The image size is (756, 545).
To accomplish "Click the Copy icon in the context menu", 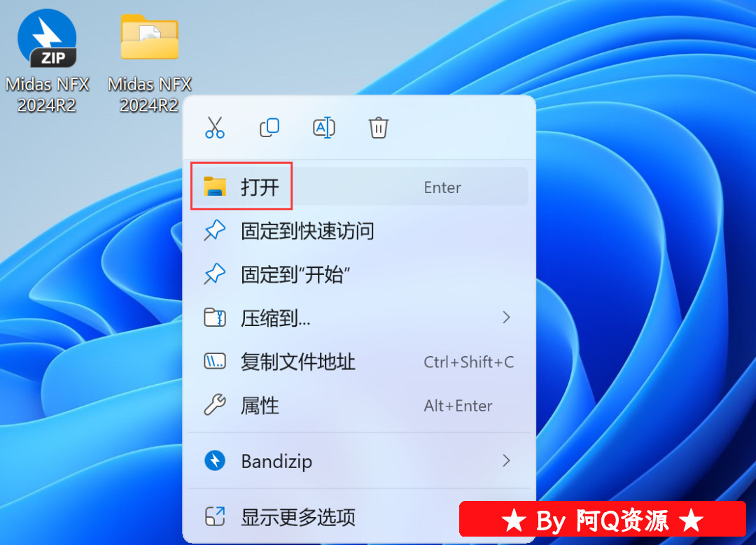I will (269, 128).
